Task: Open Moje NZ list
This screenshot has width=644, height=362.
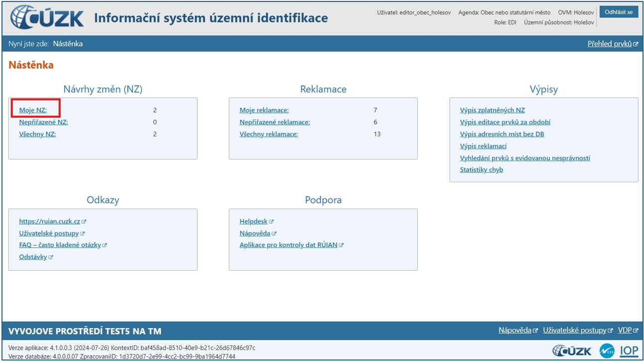Action: (33, 110)
